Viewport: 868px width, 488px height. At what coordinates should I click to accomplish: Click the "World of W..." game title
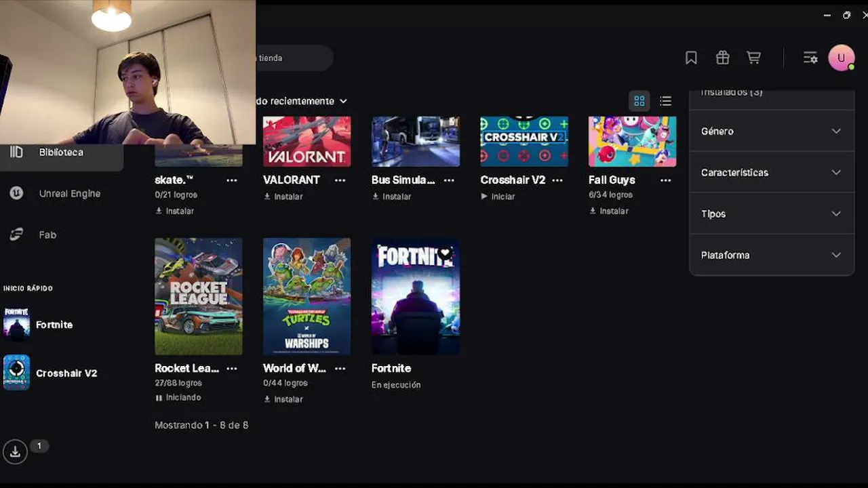coord(295,369)
